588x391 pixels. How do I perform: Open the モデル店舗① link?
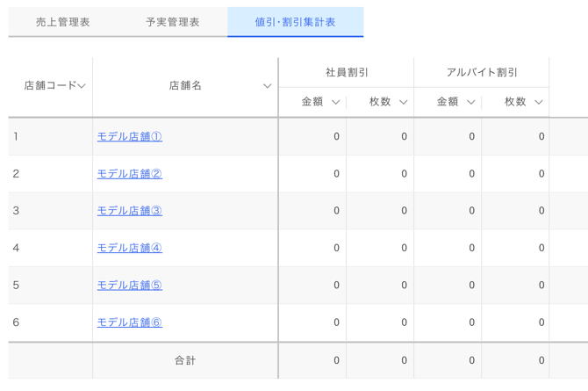129,137
